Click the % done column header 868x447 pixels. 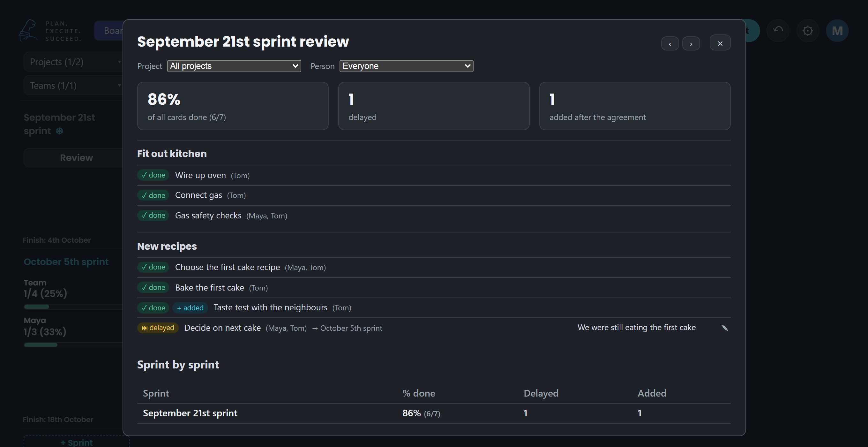pyautogui.click(x=418, y=393)
